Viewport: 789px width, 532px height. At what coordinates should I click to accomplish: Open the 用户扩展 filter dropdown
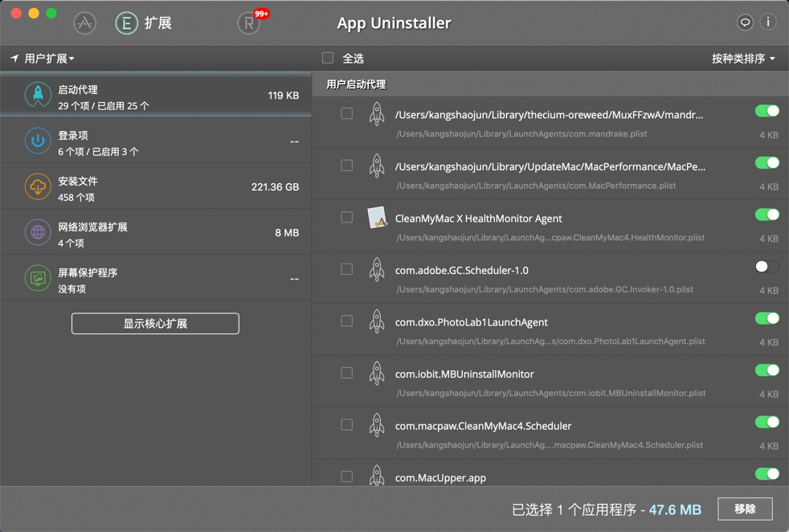[x=39, y=58]
